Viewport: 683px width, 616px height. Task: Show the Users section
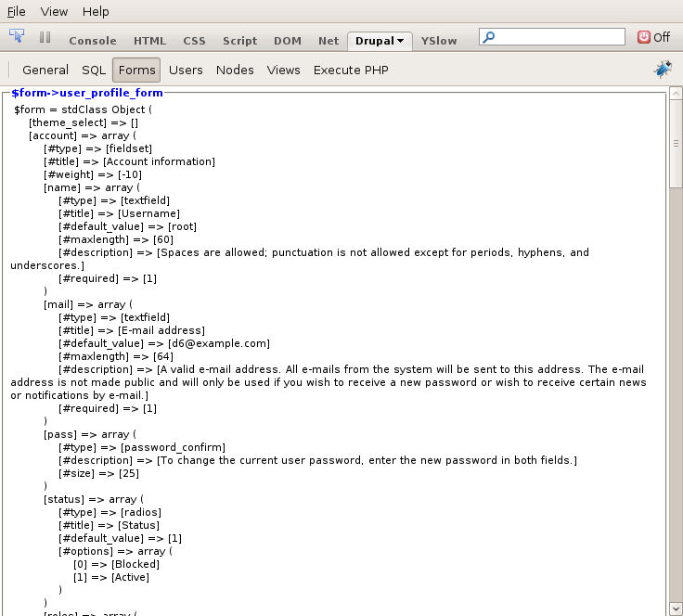pos(186,70)
